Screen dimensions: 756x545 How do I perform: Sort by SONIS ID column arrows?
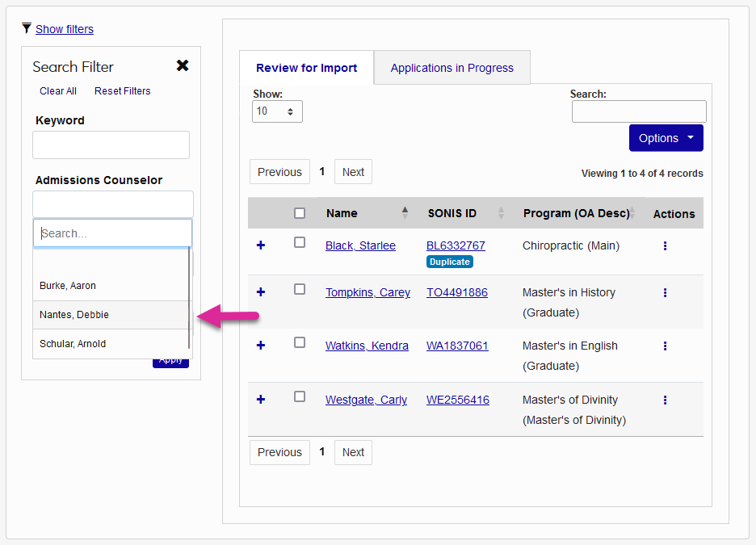501,213
